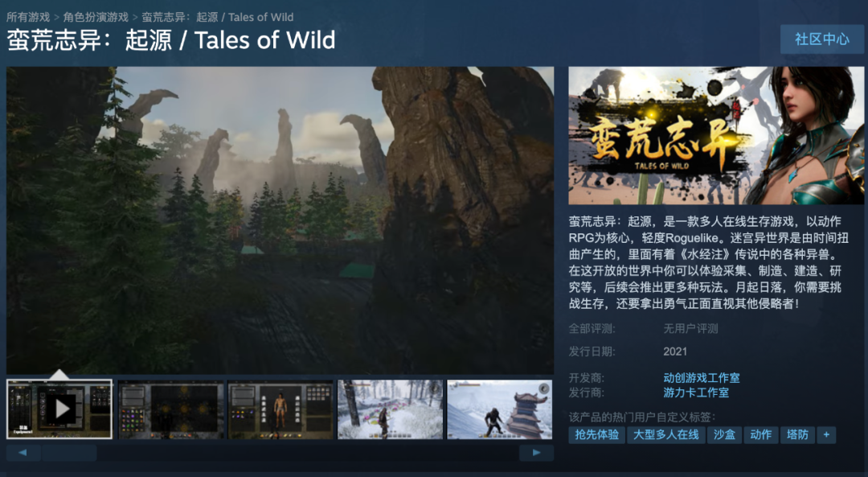The image size is (868, 477).
Task: Click the left arrow of thumbnail strip
Action: 23,453
